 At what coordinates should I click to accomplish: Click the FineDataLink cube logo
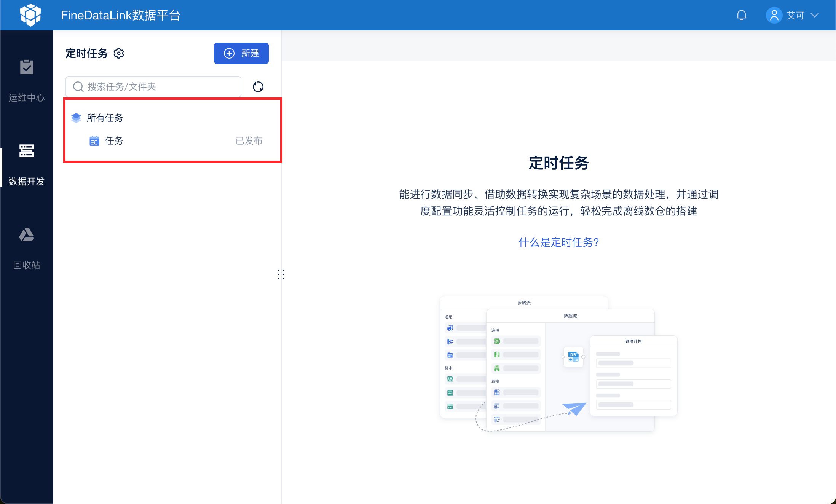(x=30, y=15)
